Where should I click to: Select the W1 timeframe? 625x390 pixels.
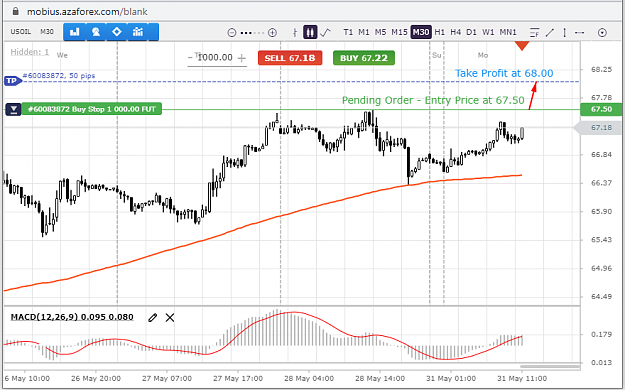pyautogui.click(x=488, y=32)
